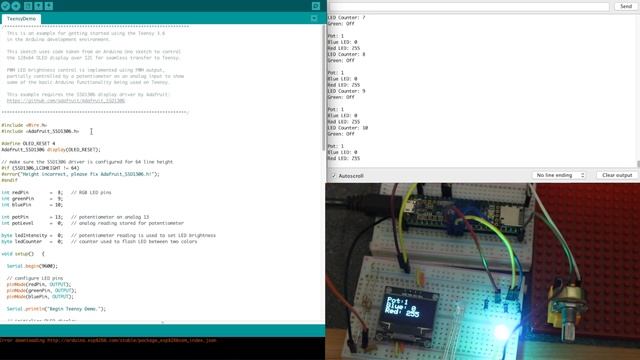Click the 'Adafruit_SSD1306 display(OLED_RESET);' line
Image resolution: width=640 pixels, height=360 pixels.
(51, 150)
